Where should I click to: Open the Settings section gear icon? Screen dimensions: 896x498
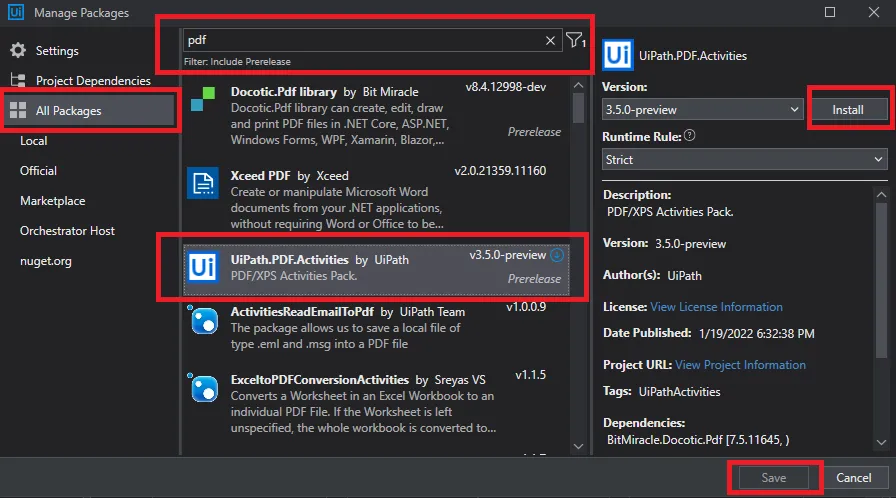click(x=17, y=51)
